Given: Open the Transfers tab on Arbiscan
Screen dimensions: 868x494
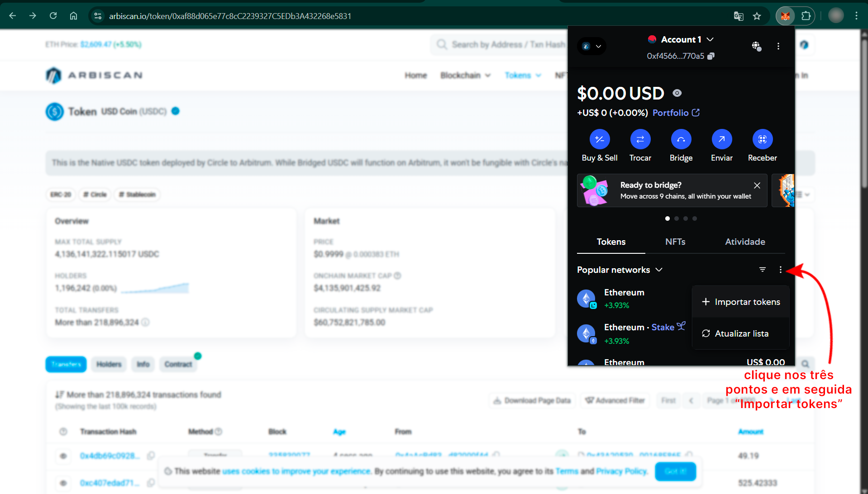Looking at the screenshot, I should coord(66,364).
